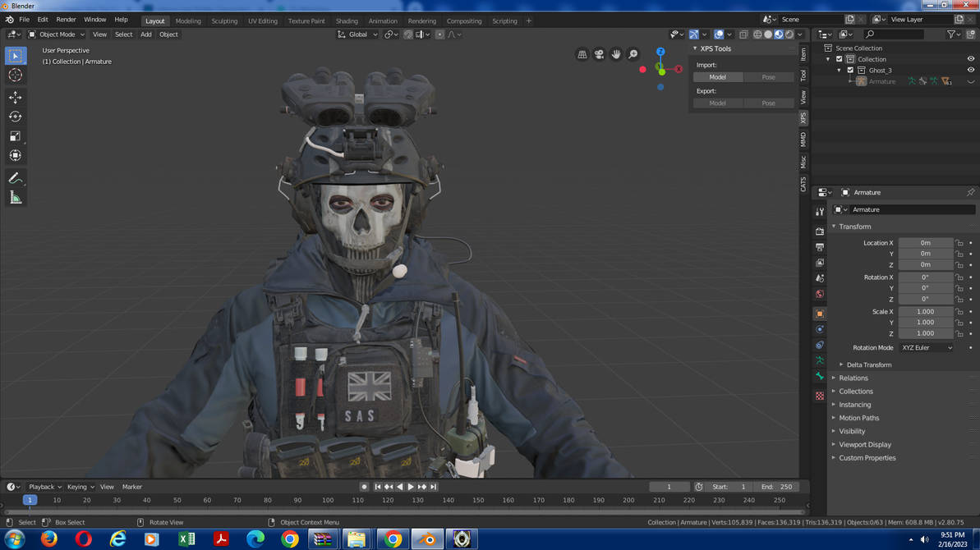
Task: Open Global transform orientation dropdown
Action: point(357,34)
